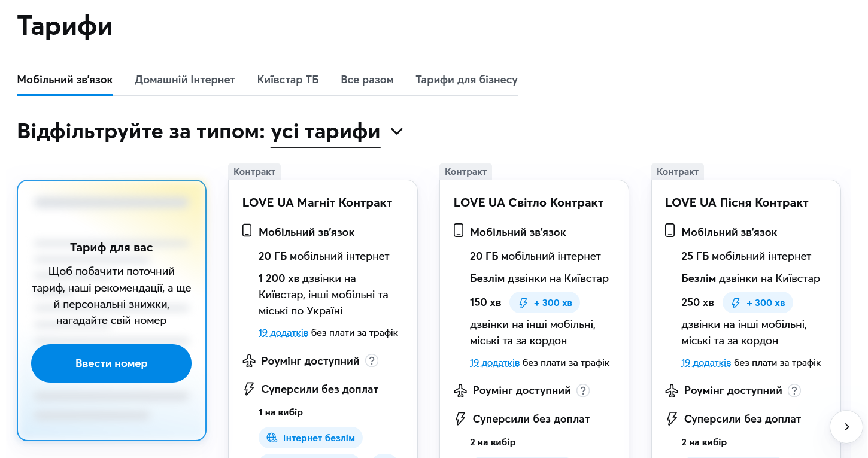Click +300 хв bonus badge in Світло card

click(545, 303)
